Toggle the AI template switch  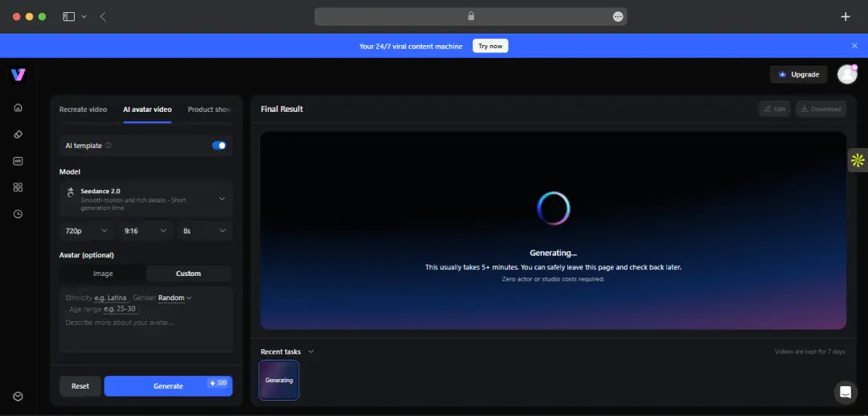tap(219, 146)
